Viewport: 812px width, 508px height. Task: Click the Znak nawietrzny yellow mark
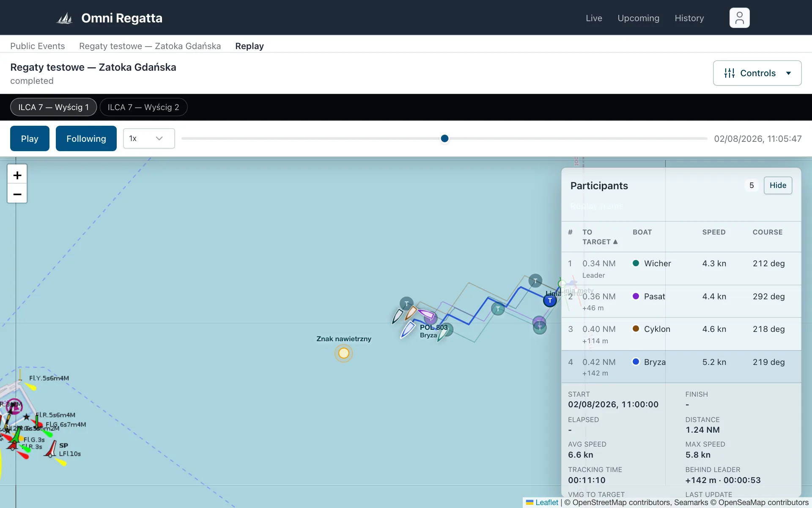[344, 353]
